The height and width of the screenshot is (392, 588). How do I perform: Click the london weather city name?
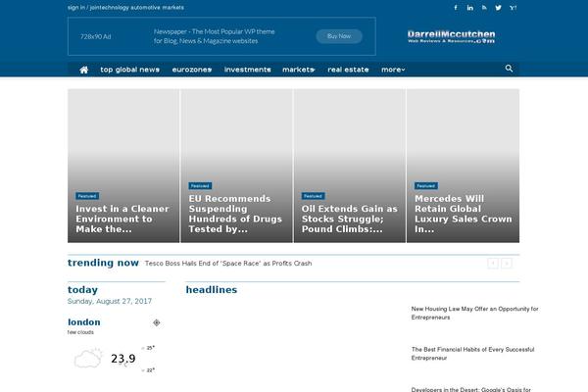click(x=84, y=322)
